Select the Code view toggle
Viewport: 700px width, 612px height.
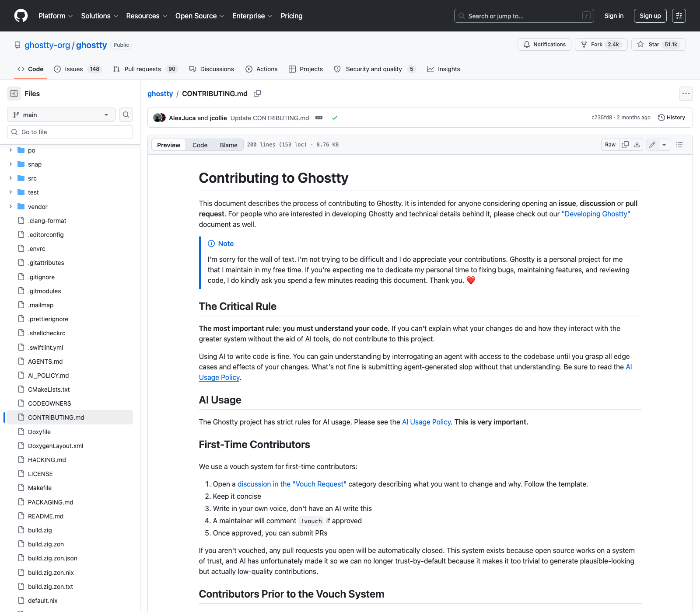(200, 145)
